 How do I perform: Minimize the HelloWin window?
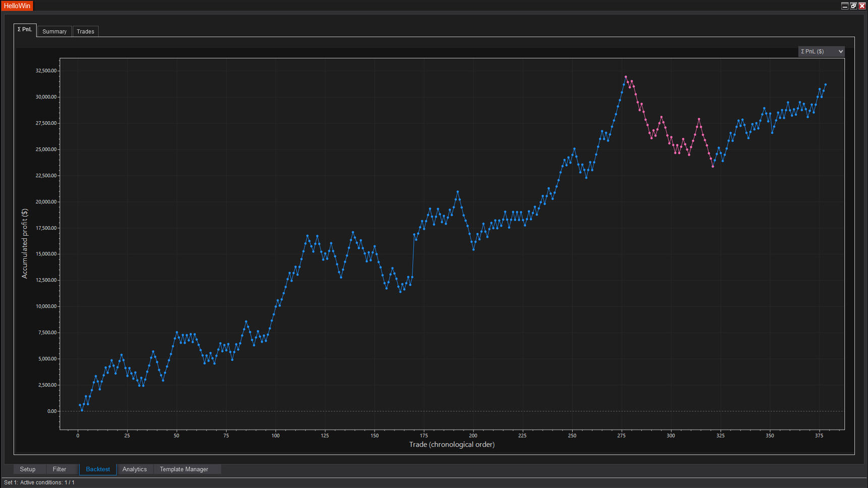point(845,6)
